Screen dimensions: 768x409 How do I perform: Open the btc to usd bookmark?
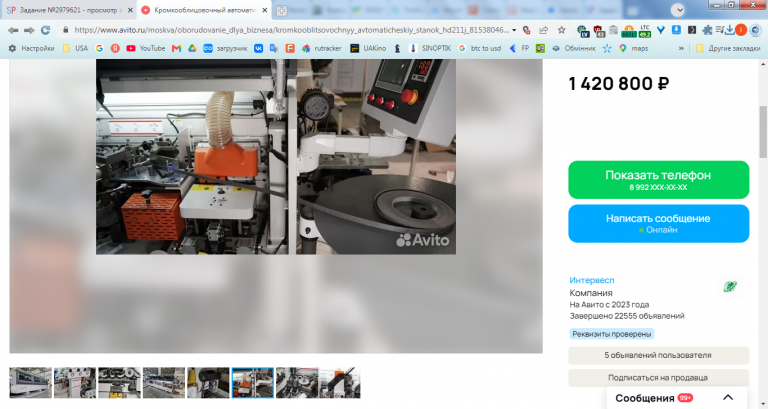coord(480,48)
